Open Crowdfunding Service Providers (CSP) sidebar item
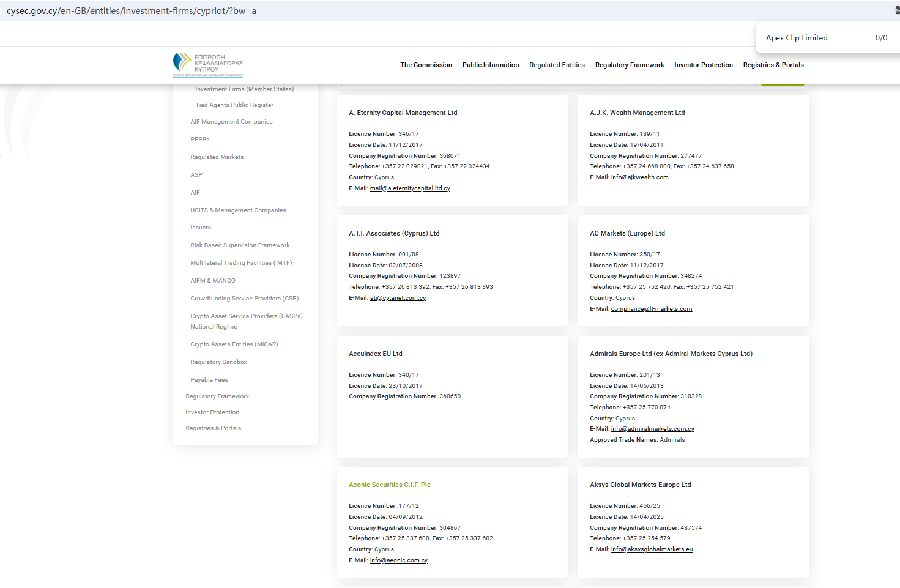The width and height of the screenshot is (900, 588). pyautogui.click(x=244, y=299)
